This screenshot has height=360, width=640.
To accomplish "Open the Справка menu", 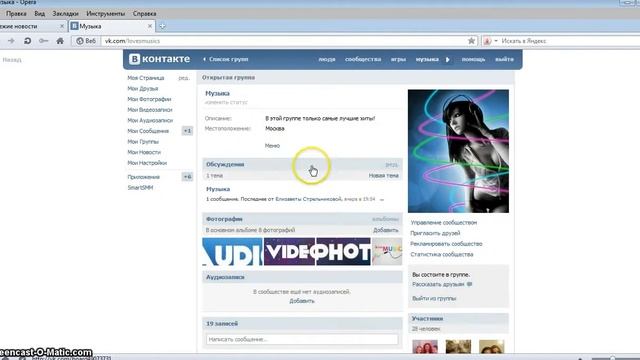I will [x=144, y=13].
